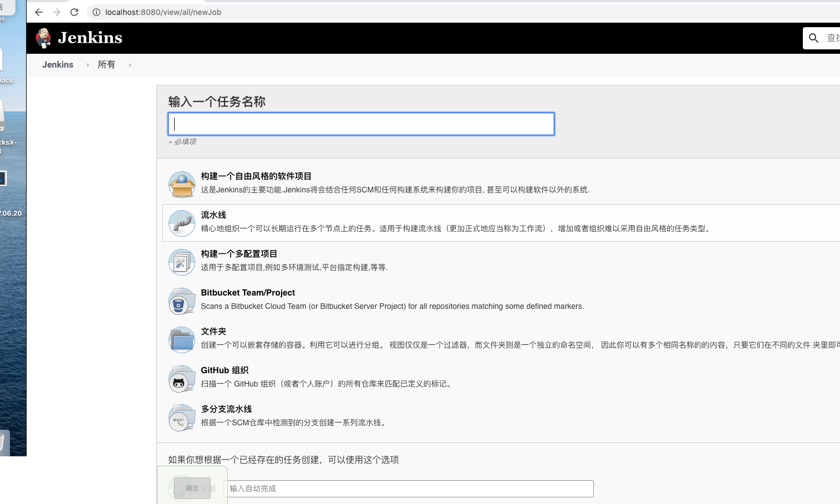840x504 pixels.
Task: Click the 必填项 required hint text
Action: point(182,141)
